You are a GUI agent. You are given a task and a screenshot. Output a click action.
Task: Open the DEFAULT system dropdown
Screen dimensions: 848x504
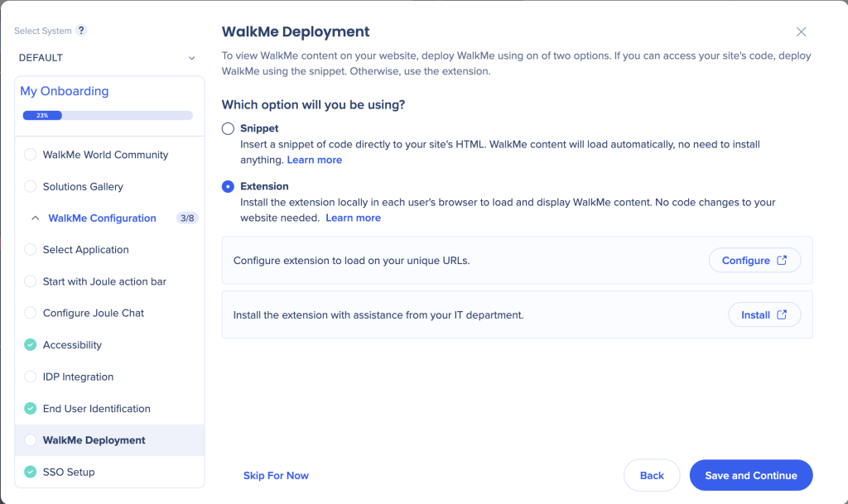(108, 58)
